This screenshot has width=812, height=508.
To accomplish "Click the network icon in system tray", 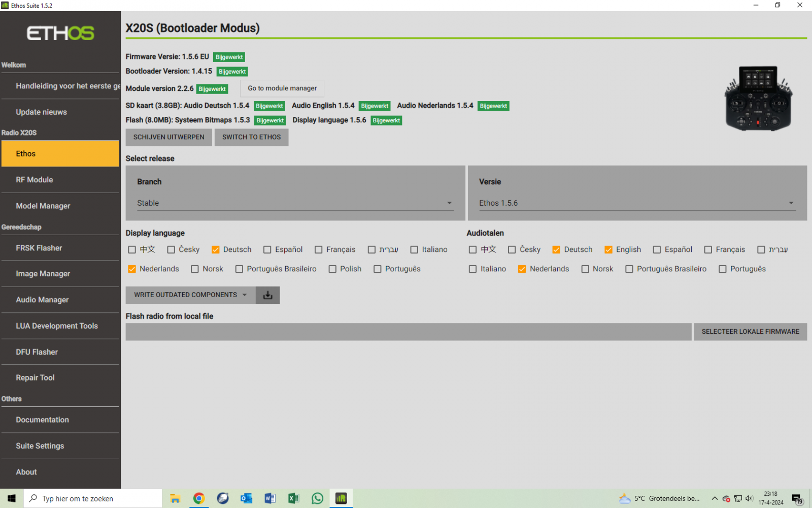I will point(738,498).
